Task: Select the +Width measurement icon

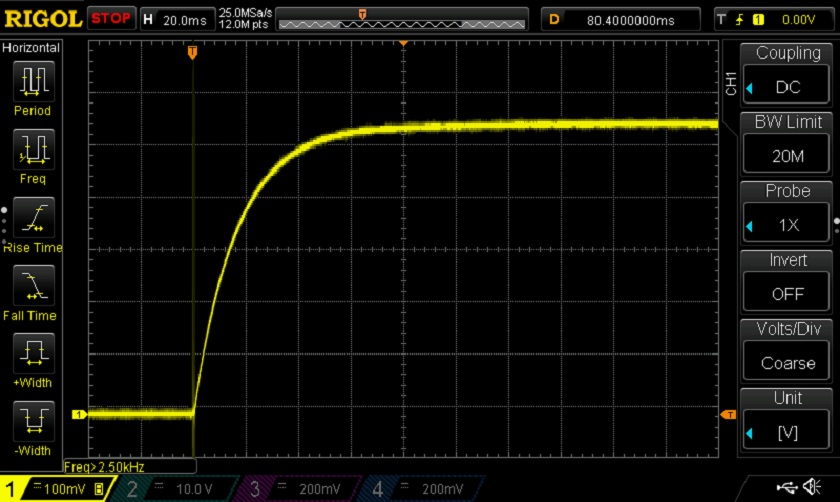Action: pos(32,354)
